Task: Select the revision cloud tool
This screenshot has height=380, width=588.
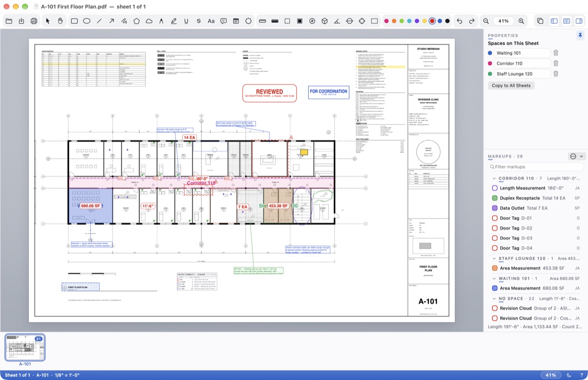Action: (149, 21)
